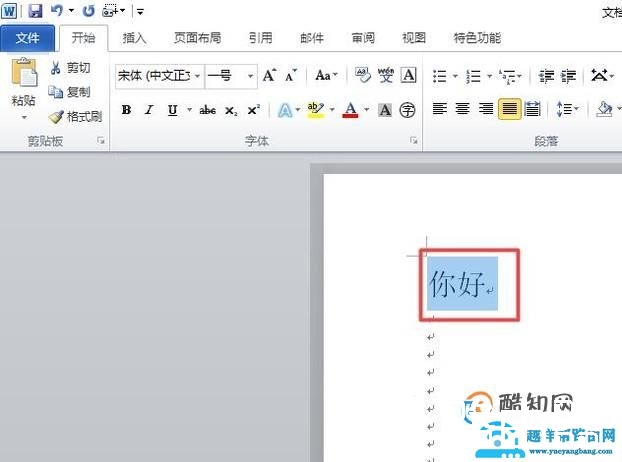Toggle Character Shading gray A icon
The image size is (622, 462).
pos(385,110)
